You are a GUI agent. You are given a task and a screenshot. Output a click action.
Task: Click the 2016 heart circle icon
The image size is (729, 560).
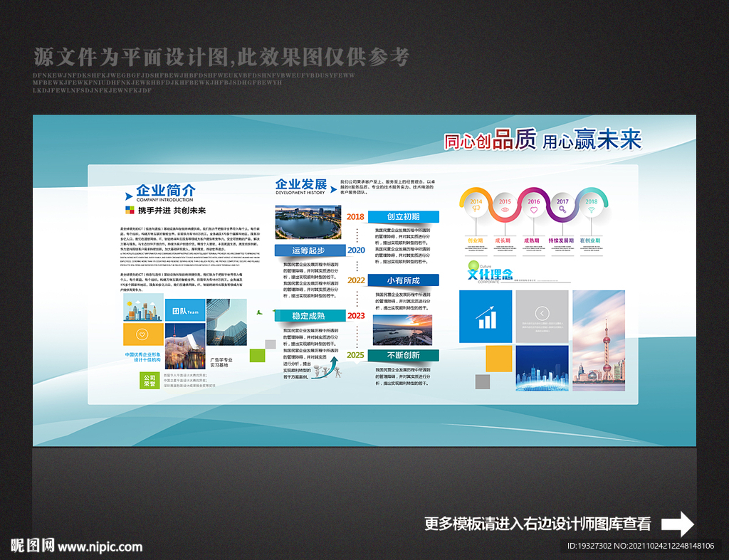click(534, 205)
